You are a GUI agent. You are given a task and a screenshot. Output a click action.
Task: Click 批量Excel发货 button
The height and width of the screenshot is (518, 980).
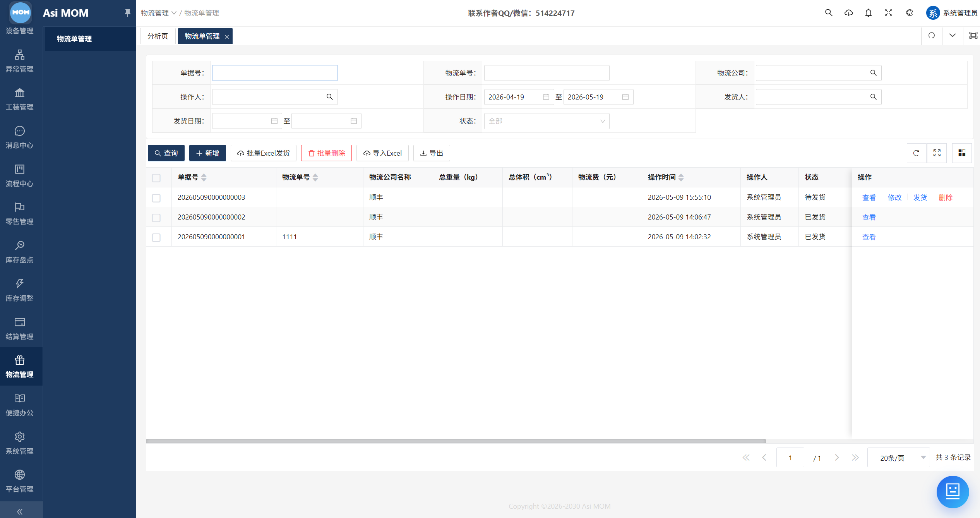[264, 153]
